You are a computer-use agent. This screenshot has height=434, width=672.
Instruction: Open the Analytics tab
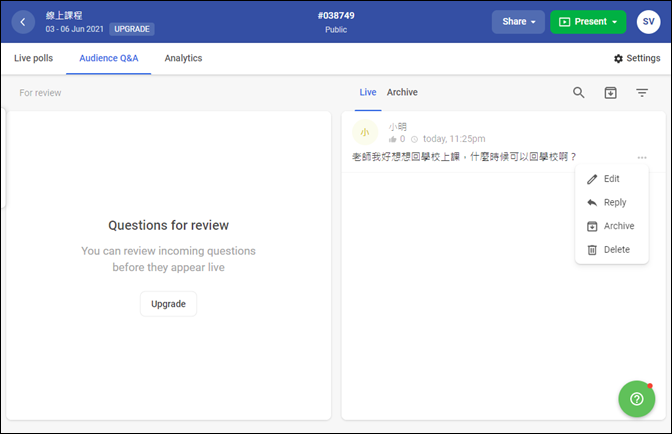click(183, 58)
